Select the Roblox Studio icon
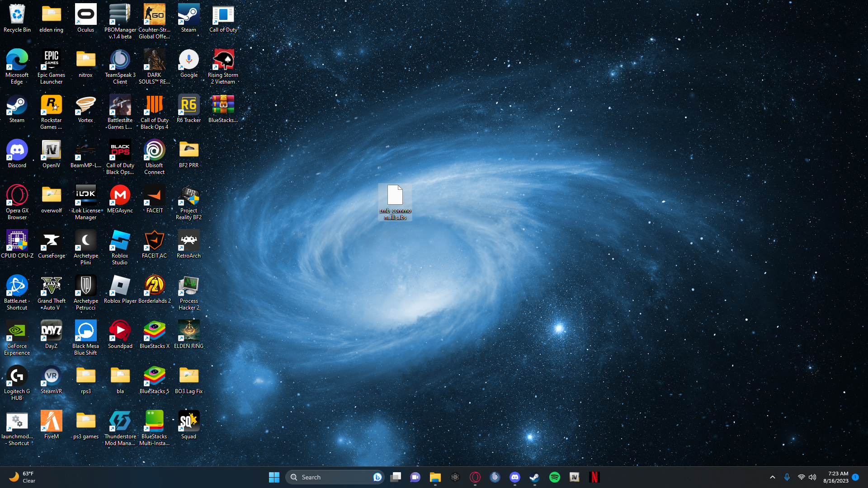 click(x=120, y=247)
